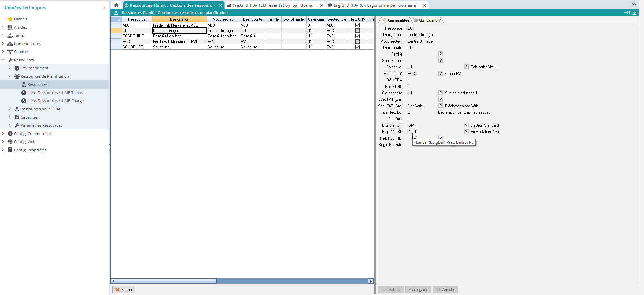Click the horizontal scrollbar right arrow
The height and width of the screenshot is (295, 644).
pyautogui.click(x=371, y=281)
